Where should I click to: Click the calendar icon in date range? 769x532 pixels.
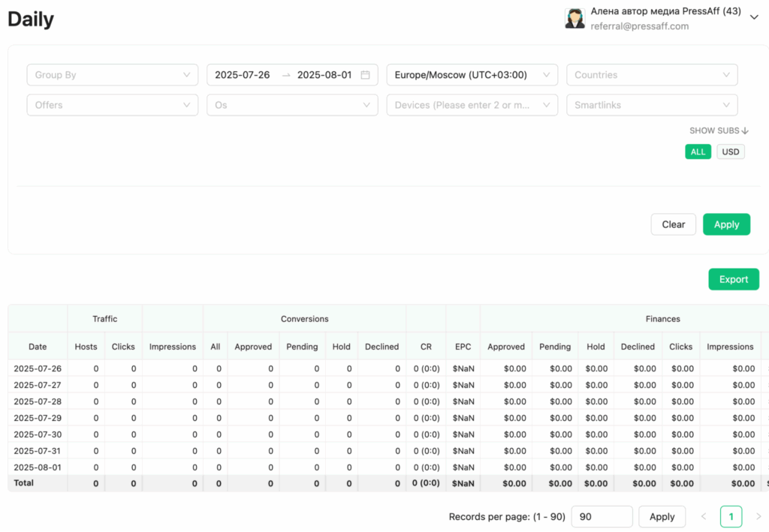365,75
